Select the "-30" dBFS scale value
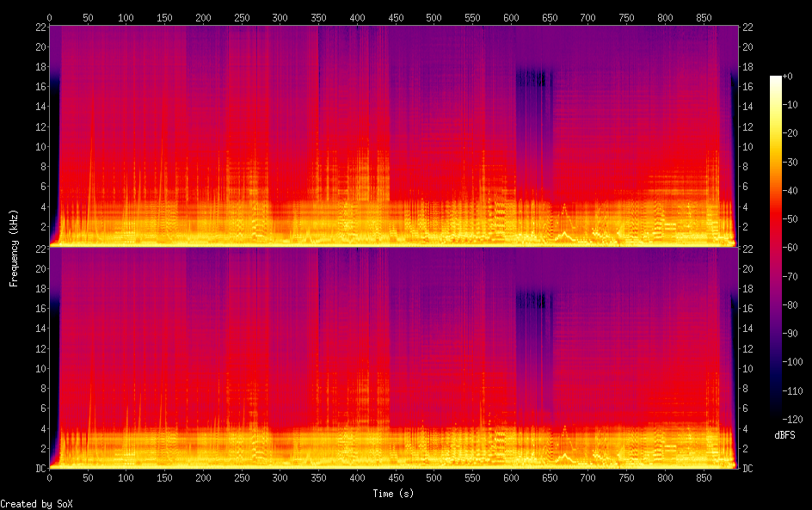This screenshot has height=510, width=812. [790, 162]
